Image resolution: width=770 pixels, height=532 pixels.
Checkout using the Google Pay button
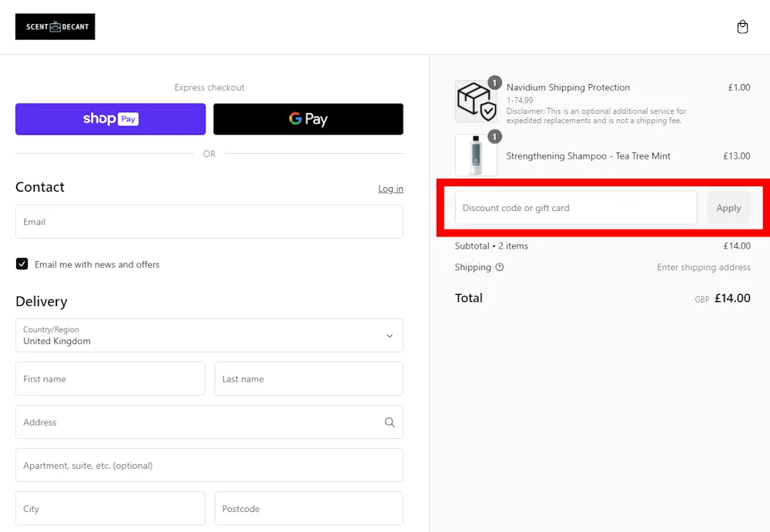coord(308,119)
